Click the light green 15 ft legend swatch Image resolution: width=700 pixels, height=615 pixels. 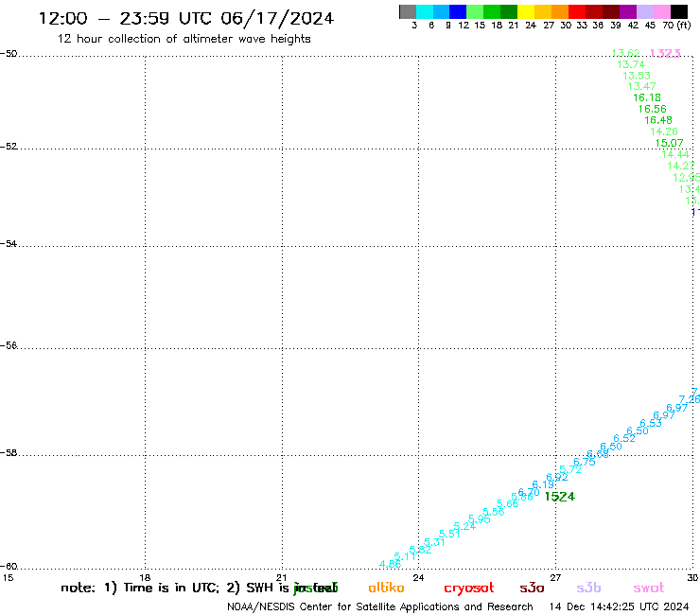(475, 11)
